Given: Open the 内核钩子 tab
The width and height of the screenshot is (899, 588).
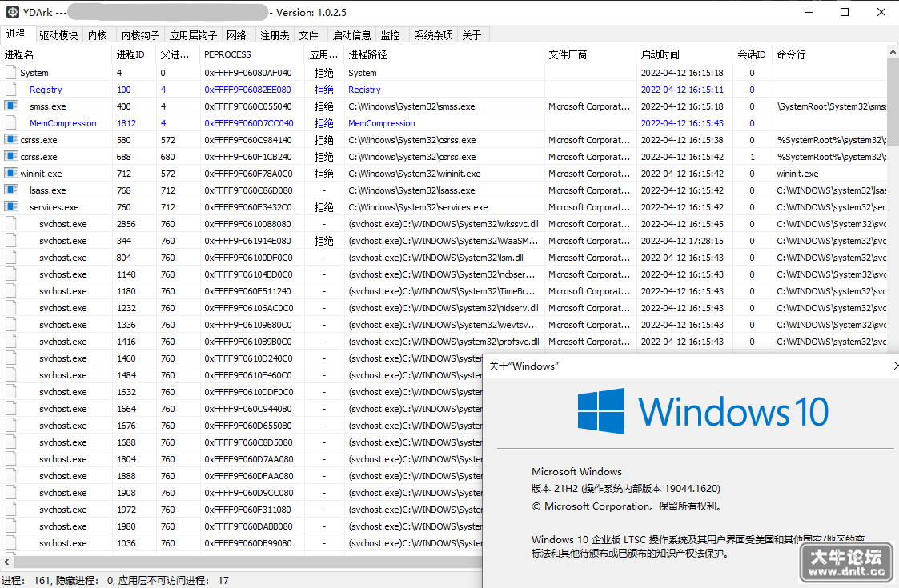Looking at the screenshot, I should tap(140, 35).
